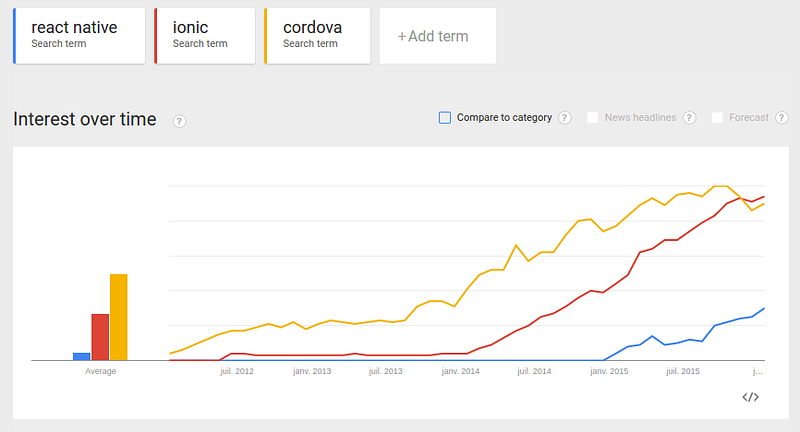This screenshot has width=800, height=432.
Task: Click help icon beside Forecast
Action: point(782,118)
